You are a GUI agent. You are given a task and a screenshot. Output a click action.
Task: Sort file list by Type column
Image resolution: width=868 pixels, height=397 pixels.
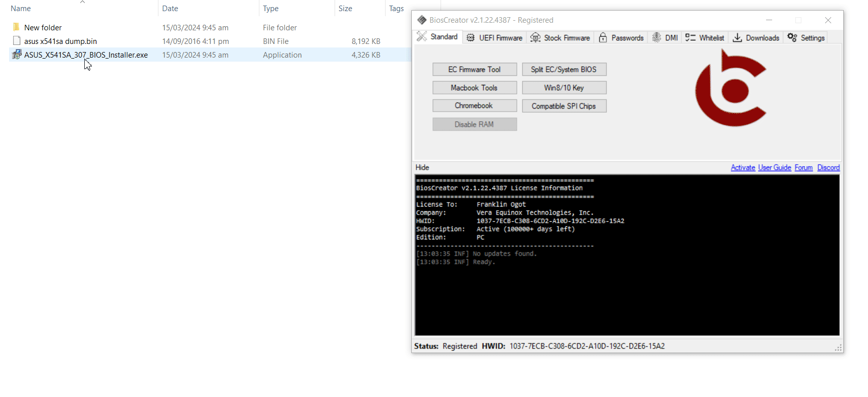tap(270, 9)
